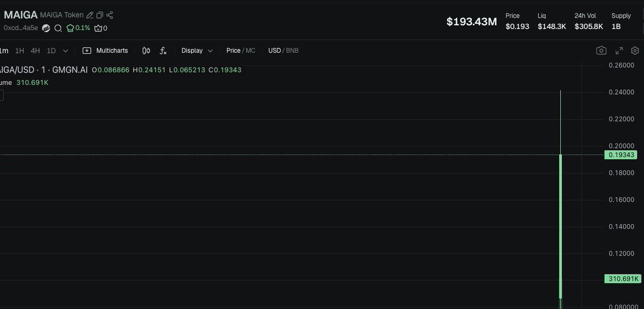Take a chart snapshot with the camera icon
The height and width of the screenshot is (309, 644).
click(x=601, y=51)
